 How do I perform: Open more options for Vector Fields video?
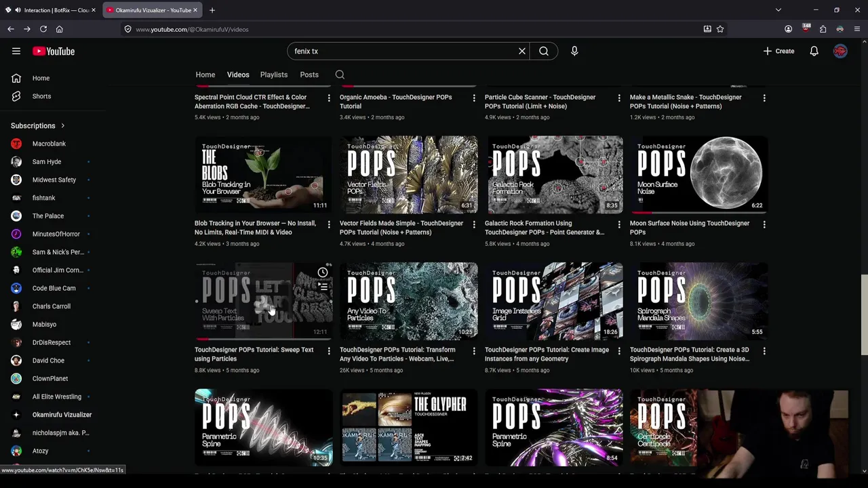(x=474, y=224)
